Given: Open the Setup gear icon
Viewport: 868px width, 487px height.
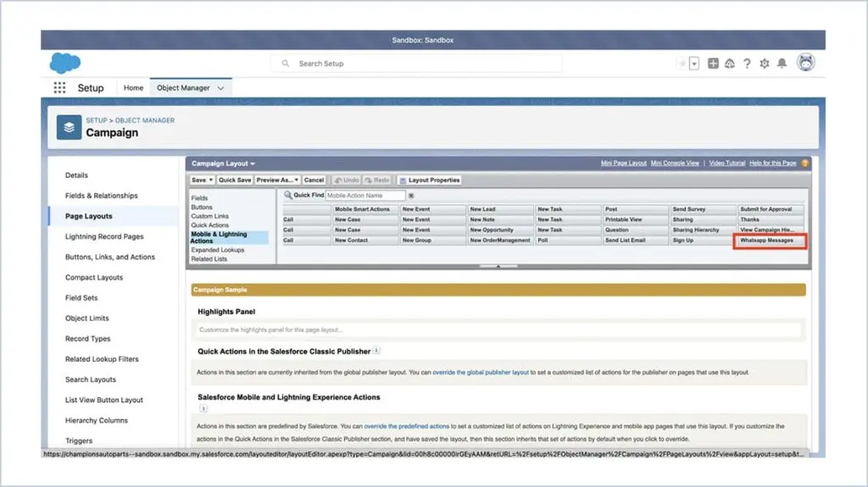Looking at the screenshot, I should (765, 64).
